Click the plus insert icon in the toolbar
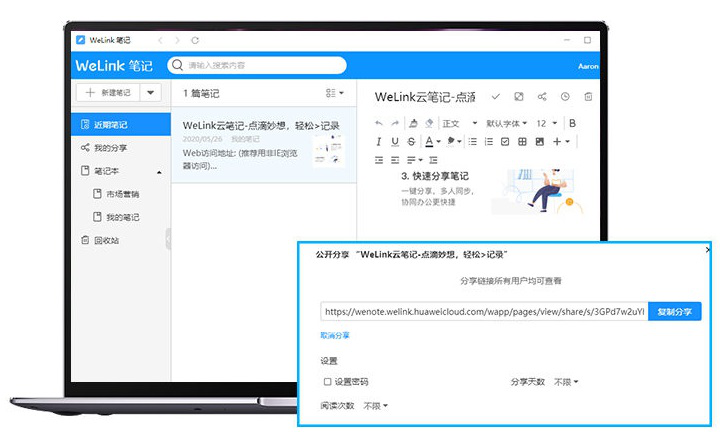 coord(557,142)
